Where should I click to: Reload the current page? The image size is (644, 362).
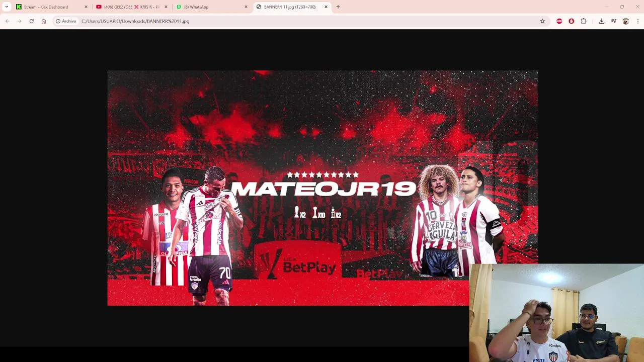(31, 21)
